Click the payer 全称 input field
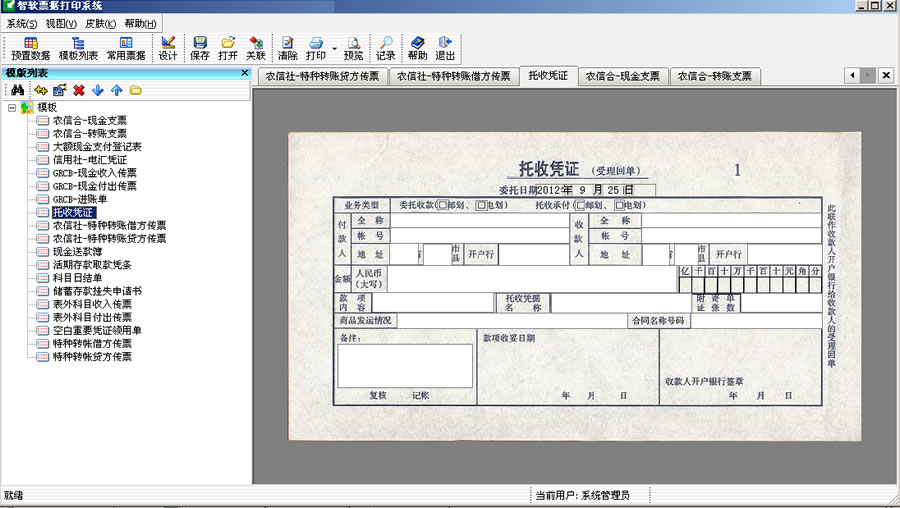This screenshot has height=508, width=900. [480, 220]
